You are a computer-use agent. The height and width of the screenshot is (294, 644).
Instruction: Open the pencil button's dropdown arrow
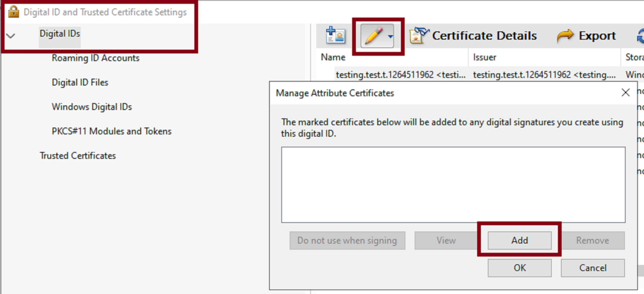(390, 37)
